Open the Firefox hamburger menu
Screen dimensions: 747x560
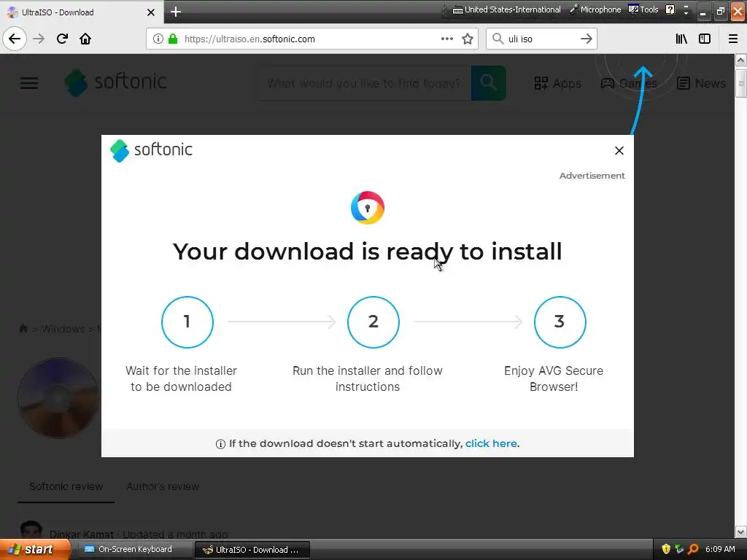[x=733, y=39]
